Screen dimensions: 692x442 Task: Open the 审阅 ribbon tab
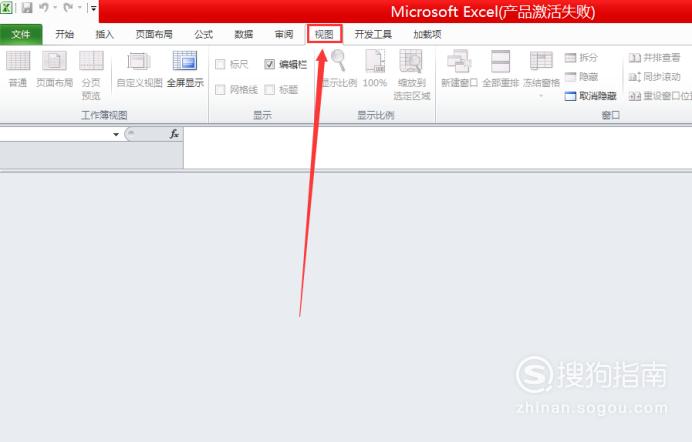point(284,34)
